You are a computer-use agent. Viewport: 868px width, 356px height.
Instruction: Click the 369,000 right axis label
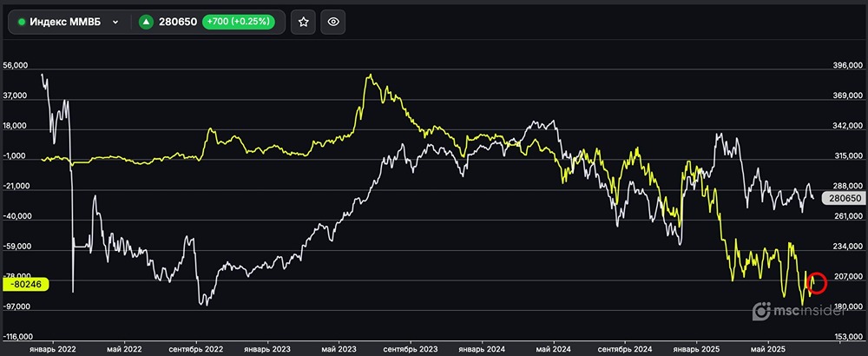click(x=849, y=96)
